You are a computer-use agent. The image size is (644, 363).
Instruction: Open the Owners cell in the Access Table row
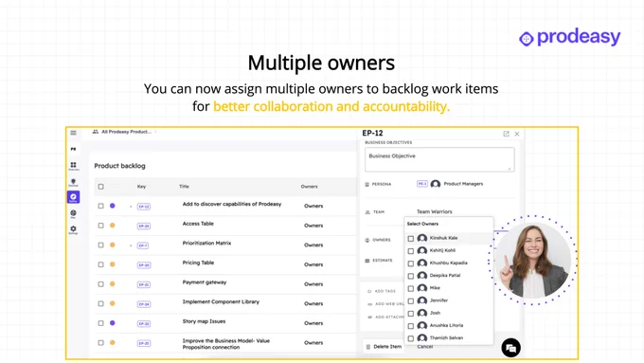(x=313, y=226)
